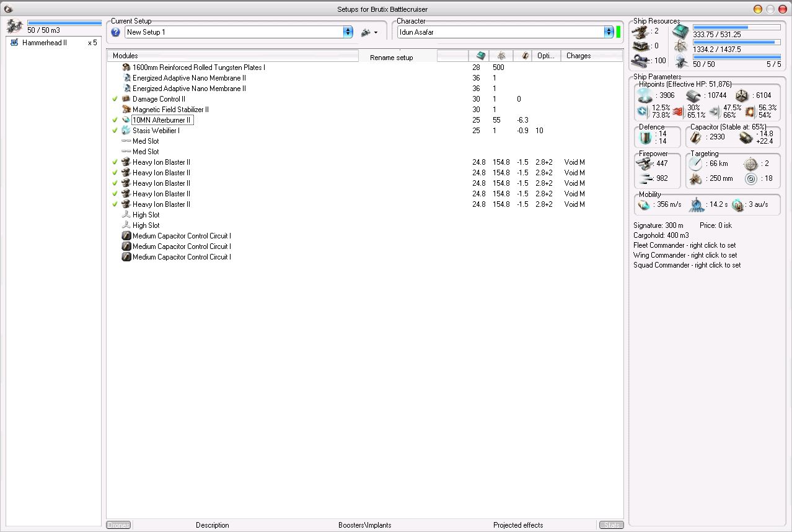Open the Projected effects tab

[x=518, y=525]
